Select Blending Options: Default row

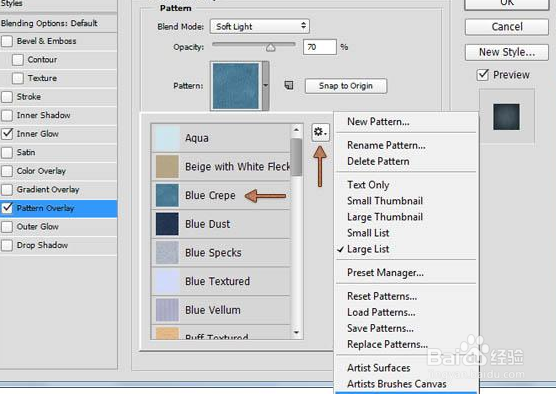click(59, 23)
